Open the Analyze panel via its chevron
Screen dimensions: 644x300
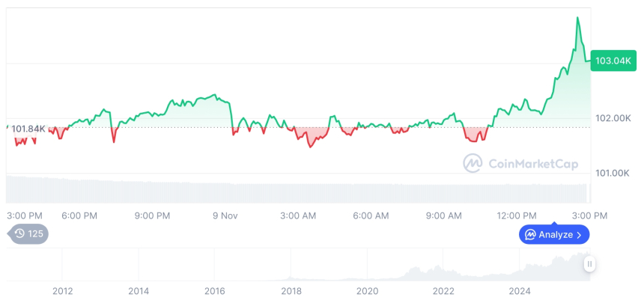click(580, 235)
